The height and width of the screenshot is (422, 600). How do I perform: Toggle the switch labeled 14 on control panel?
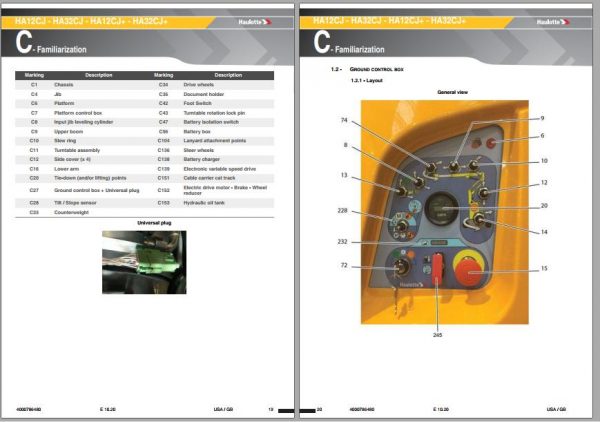[479, 219]
